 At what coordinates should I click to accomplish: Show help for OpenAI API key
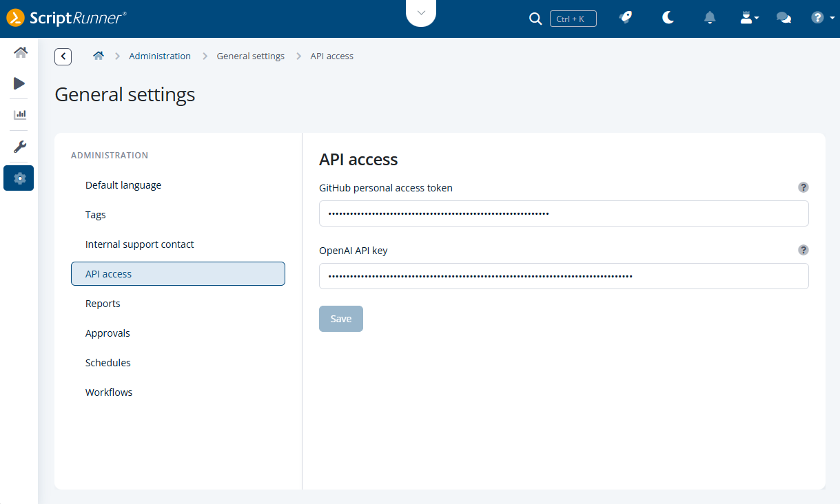803,250
